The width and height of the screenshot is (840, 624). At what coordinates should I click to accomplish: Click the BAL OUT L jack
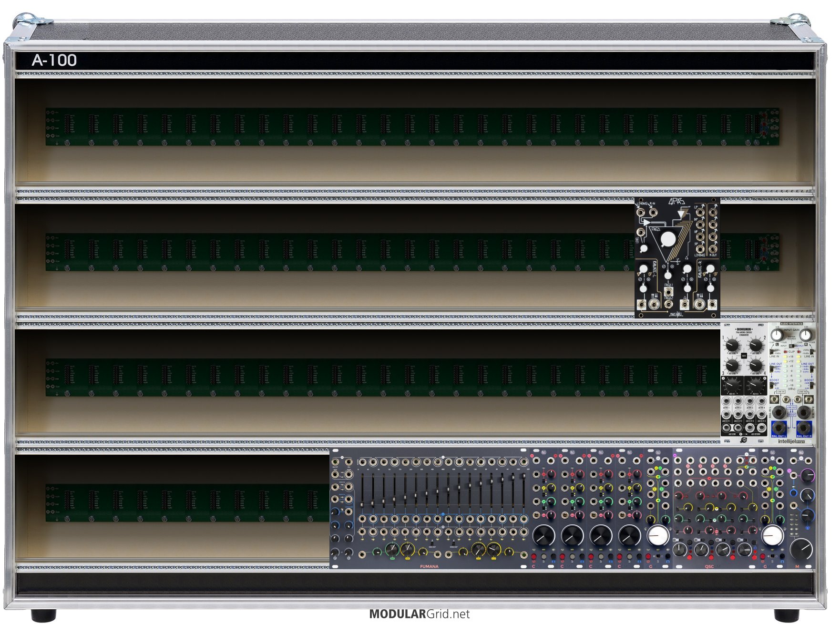coord(779,428)
